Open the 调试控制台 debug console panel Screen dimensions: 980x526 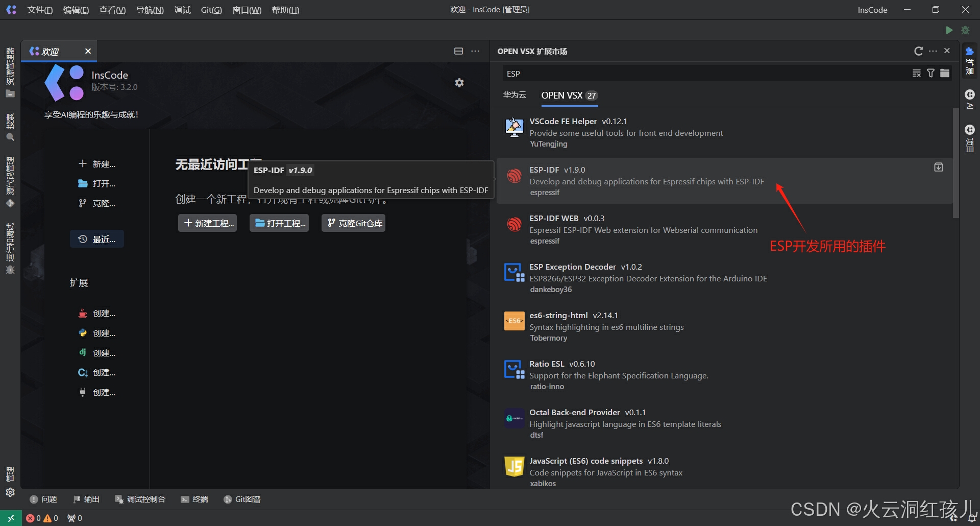pos(140,499)
